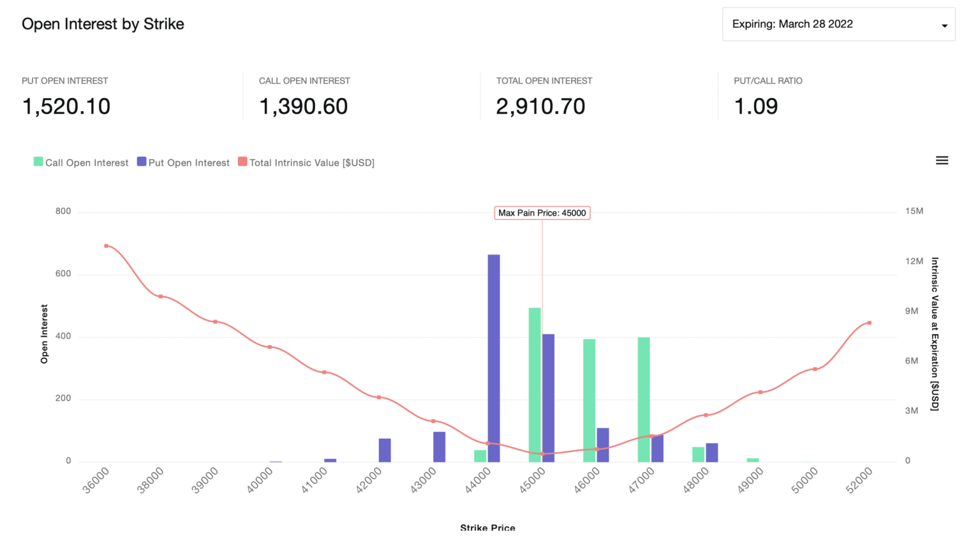Click the 36000 strike axis label
The width and height of the screenshot is (980, 537).
pyautogui.click(x=96, y=481)
